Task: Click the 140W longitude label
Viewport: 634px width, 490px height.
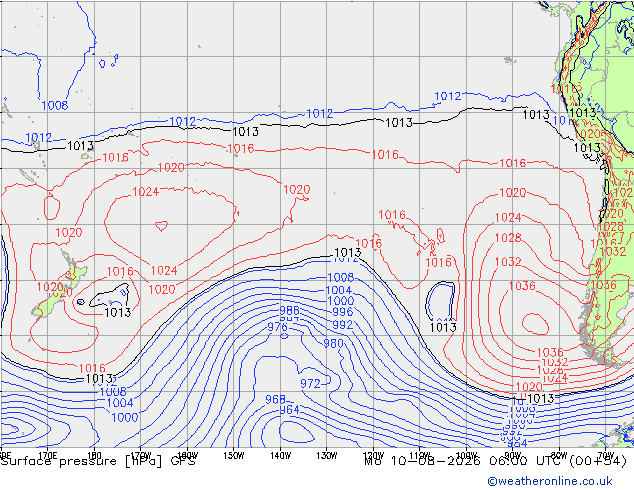Action: pos(280,456)
